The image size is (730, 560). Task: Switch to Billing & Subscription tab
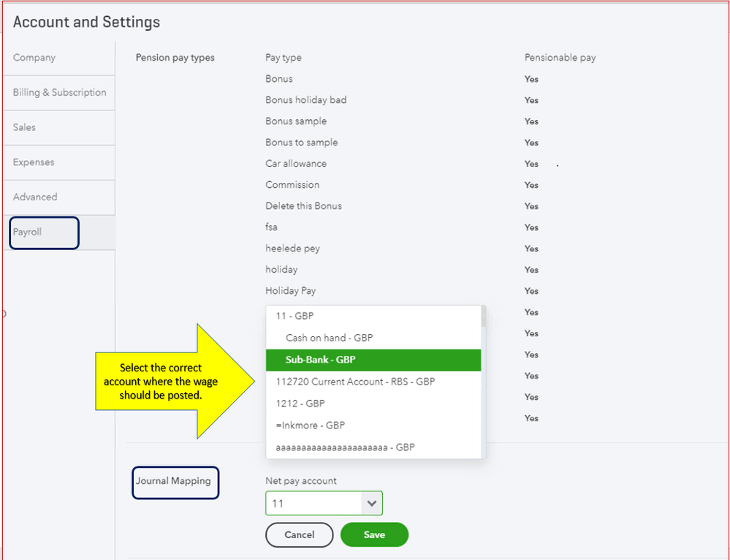pyautogui.click(x=59, y=93)
